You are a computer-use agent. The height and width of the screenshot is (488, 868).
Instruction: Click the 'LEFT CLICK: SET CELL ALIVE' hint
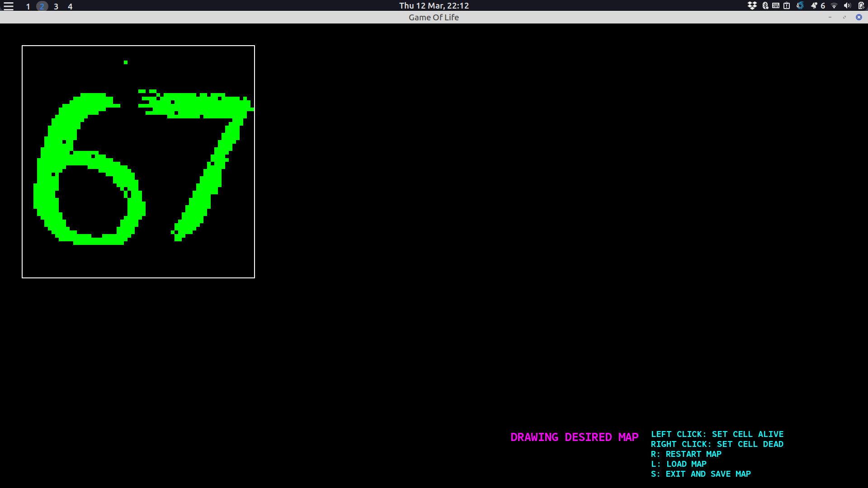point(717,434)
